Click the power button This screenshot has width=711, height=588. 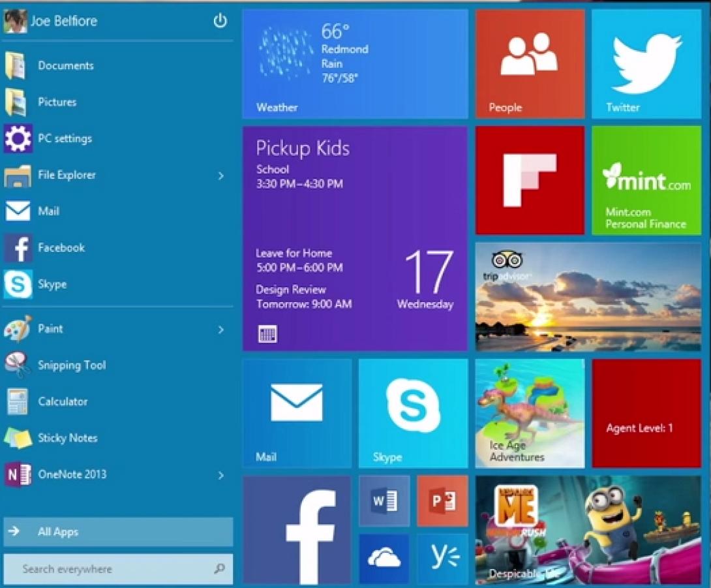pyautogui.click(x=221, y=21)
